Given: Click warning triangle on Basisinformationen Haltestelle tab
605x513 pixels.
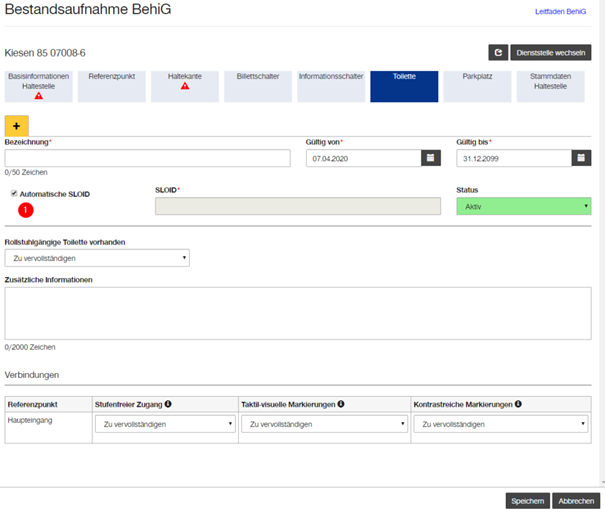Looking at the screenshot, I should pyautogui.click(x=39, y=96).
